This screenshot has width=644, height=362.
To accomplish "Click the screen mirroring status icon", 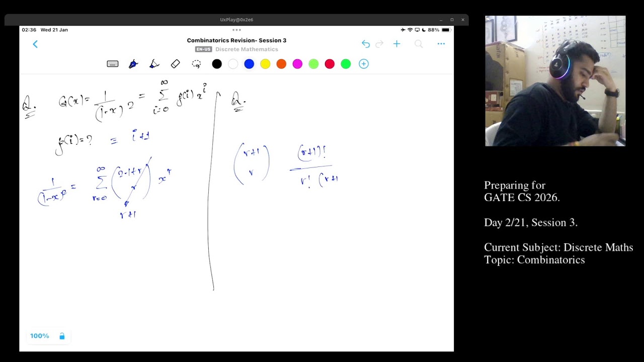I will pos(417,30).
